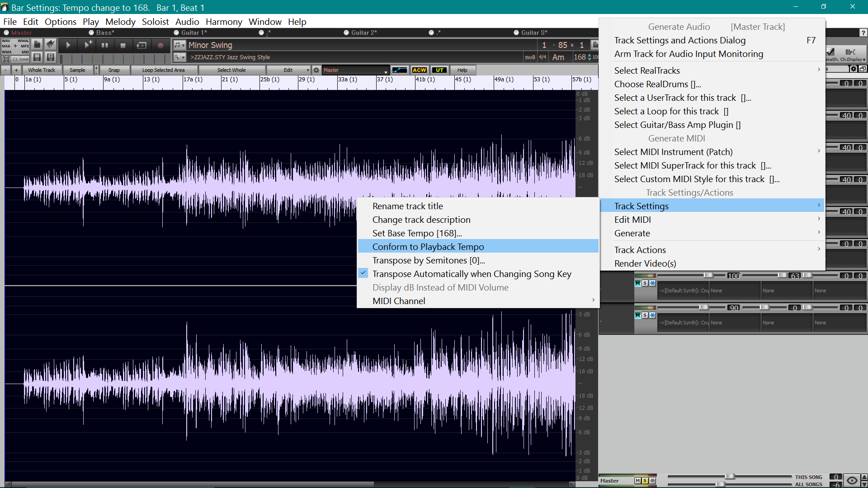Freeze the track with volume 100
Screen dimensions: 868x488
tap(652, 283)
